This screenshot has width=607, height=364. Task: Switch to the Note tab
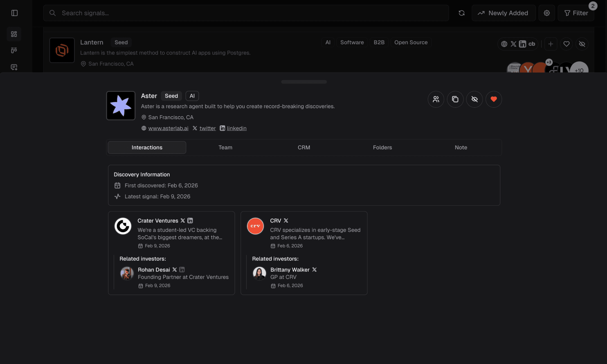point(461,147)
